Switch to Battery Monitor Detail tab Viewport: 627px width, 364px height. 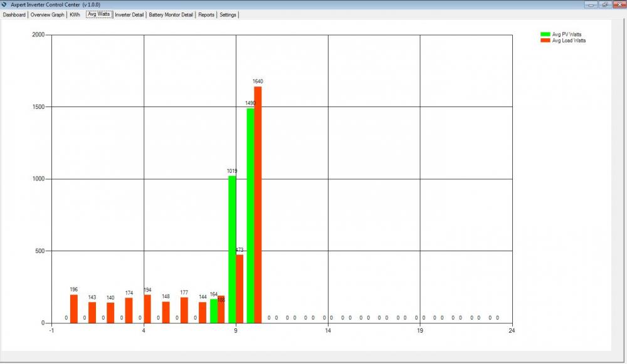tap(171, 15)
